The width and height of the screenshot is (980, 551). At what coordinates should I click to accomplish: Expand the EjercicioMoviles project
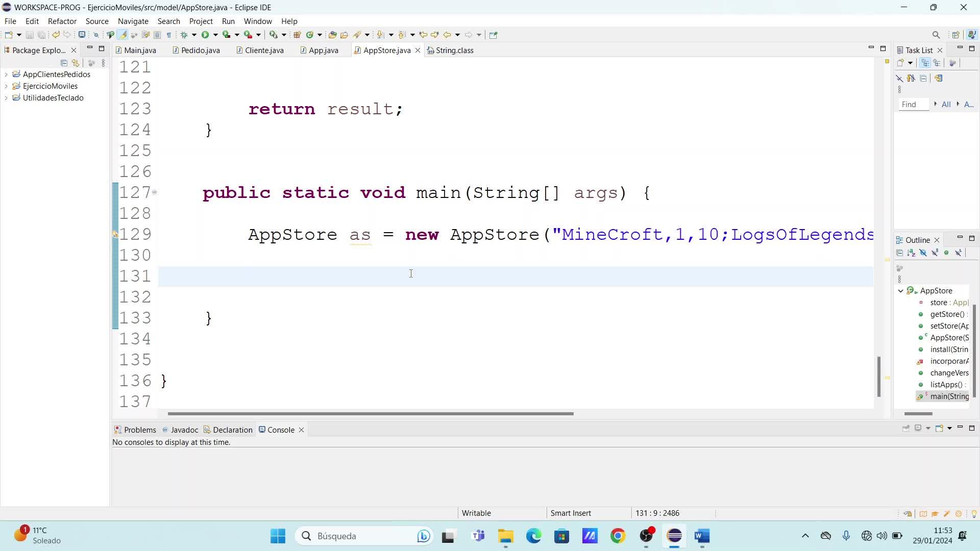(6, 86)
